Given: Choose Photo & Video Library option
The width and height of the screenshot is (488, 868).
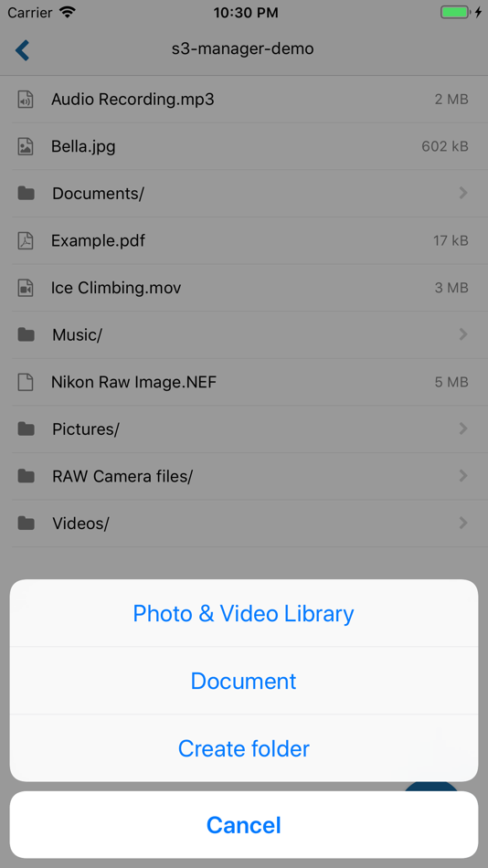Looking at the screenshot, I should pyautogui.click(x=244, y=613).
